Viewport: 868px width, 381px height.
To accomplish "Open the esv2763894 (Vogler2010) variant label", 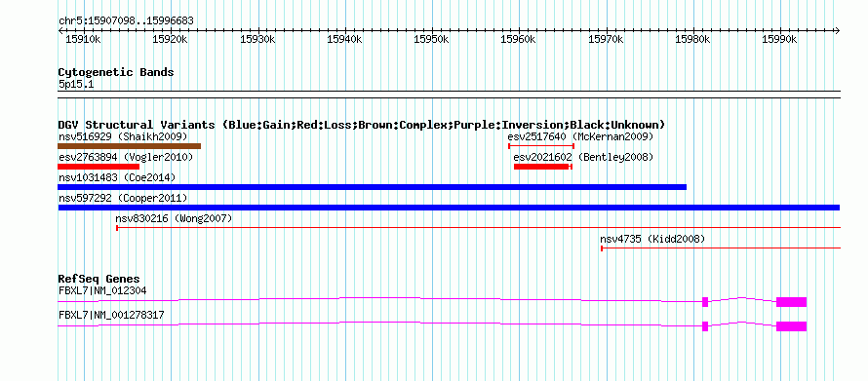I will click(126, 157).
